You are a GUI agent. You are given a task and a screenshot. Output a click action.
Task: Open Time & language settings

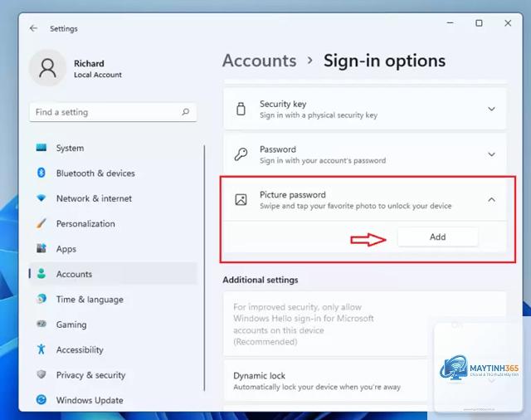tap(113, 300)
